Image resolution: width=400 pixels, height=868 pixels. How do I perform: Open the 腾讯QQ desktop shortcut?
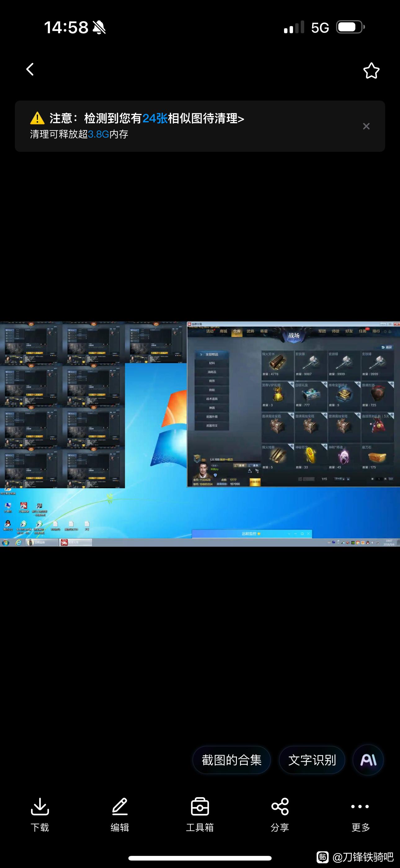(8, 525)
